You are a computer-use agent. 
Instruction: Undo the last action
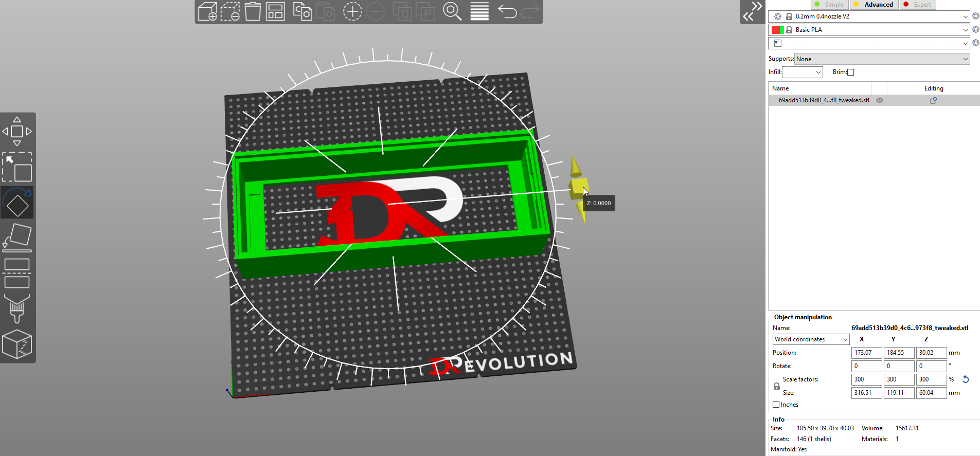click(507, 11)
